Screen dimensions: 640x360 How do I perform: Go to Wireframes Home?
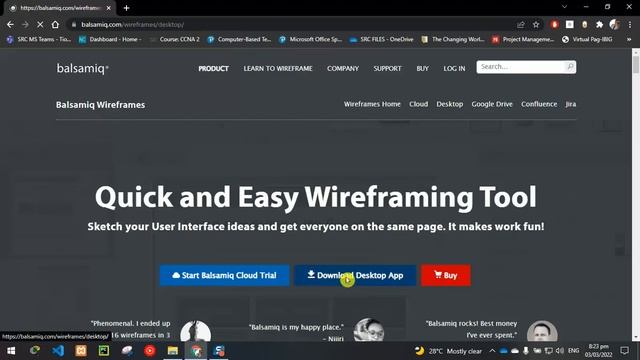pos(372,104)
